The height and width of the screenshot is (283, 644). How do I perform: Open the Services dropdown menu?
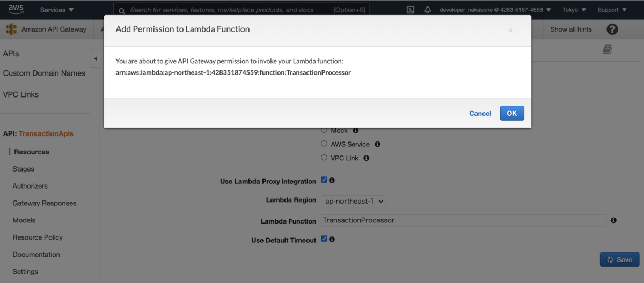click(57, 10)
